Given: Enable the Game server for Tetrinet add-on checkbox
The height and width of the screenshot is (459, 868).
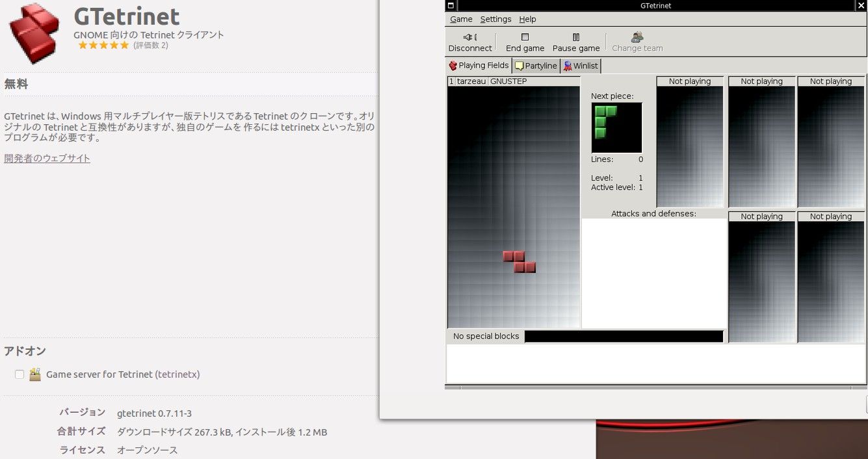Looking at the screenshot, I should [x=20, y=374].
